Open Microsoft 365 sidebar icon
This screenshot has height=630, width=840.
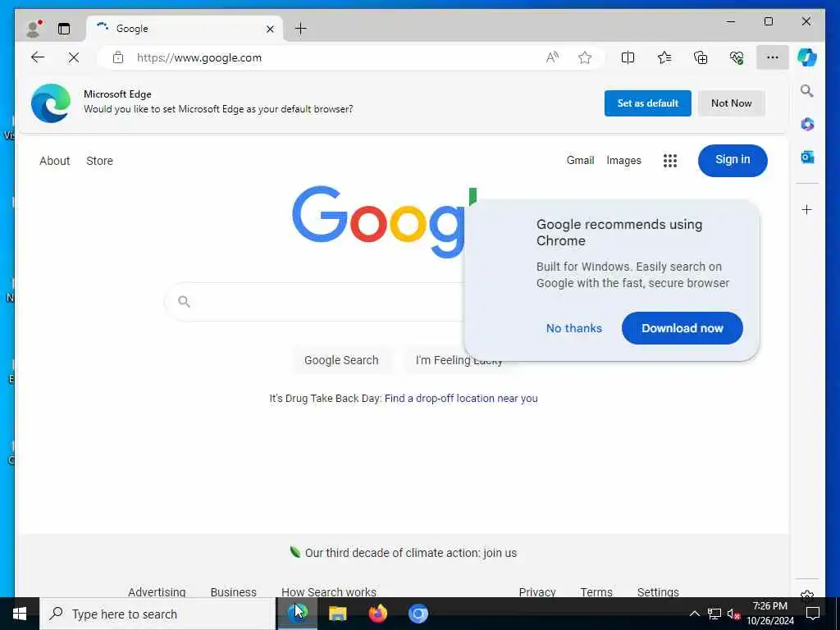pyautogui.click(x=807, y=125)
